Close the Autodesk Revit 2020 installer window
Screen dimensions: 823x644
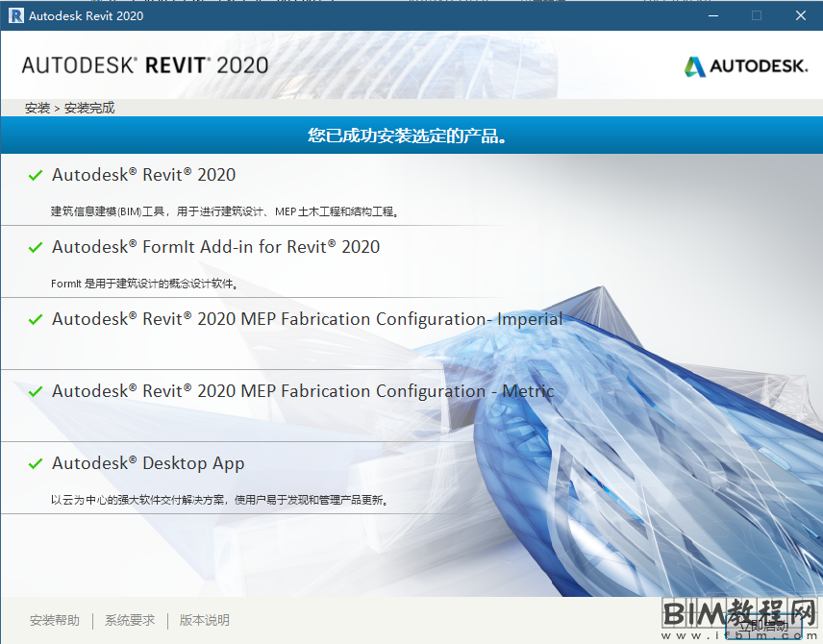[801, 15]
